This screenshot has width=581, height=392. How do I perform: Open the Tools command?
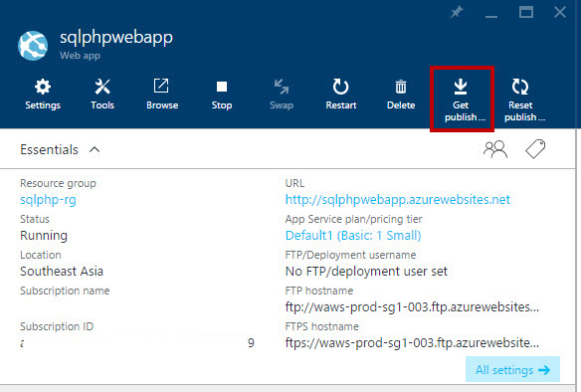pos(102,95)
